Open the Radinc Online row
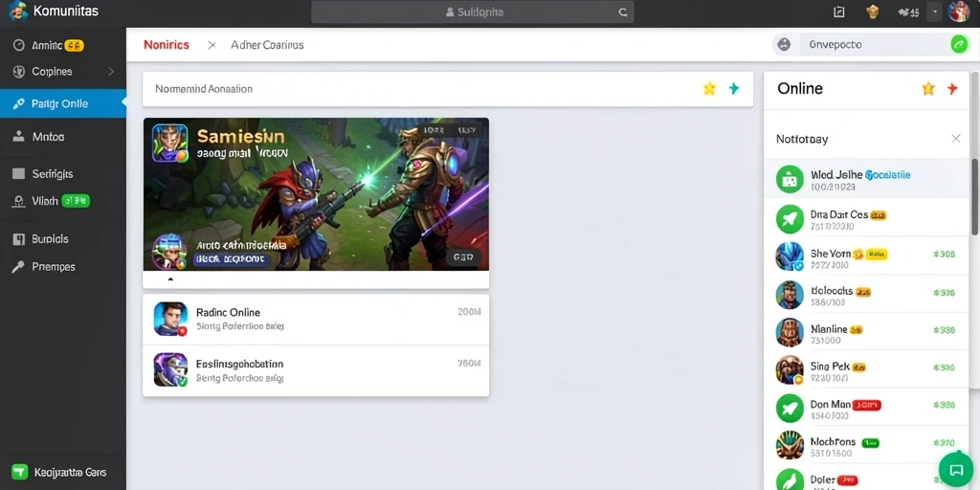980x490 pixels. coord(316,320)
